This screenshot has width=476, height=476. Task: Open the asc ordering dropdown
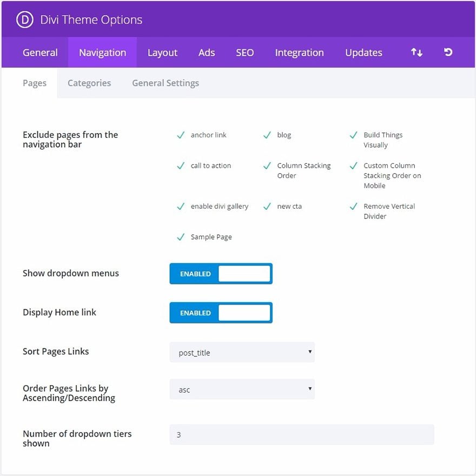[242, 389]
